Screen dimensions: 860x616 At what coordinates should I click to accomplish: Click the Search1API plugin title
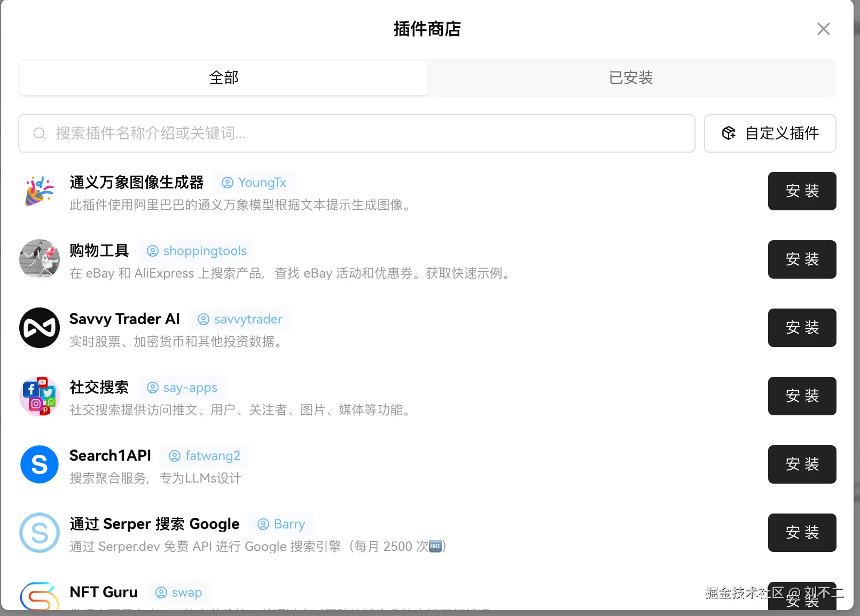click(x=111, y=456)
